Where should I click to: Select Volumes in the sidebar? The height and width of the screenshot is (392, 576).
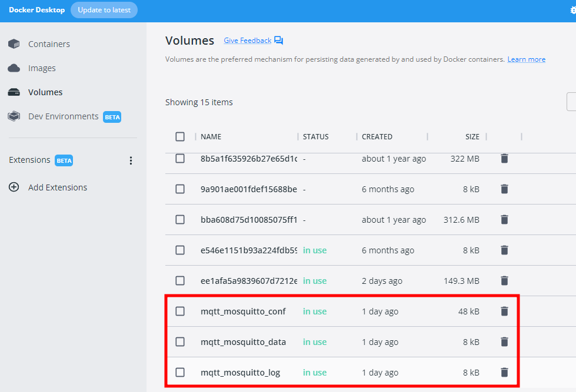(x=45, y=92)
